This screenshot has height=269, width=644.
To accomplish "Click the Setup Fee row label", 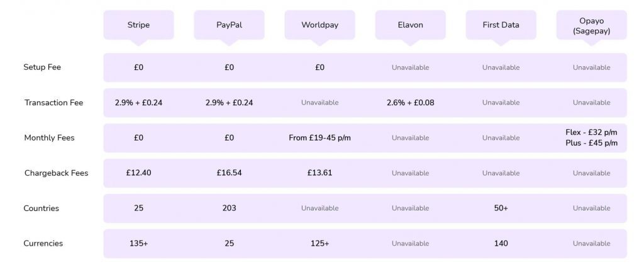I will 42,67.
